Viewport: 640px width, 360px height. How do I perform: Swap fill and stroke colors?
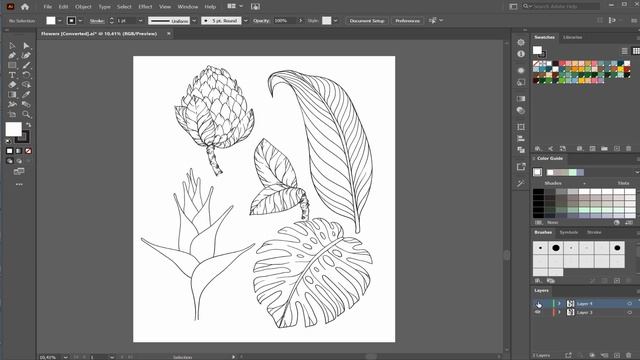tap(29, 125)
